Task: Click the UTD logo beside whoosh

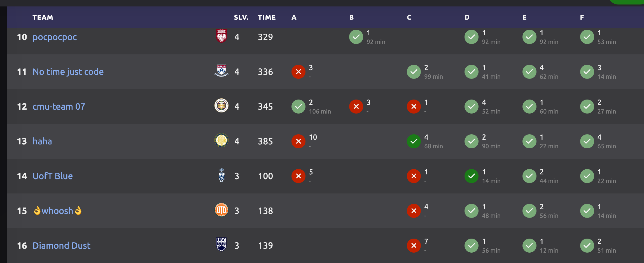Action: pos(221,210)
